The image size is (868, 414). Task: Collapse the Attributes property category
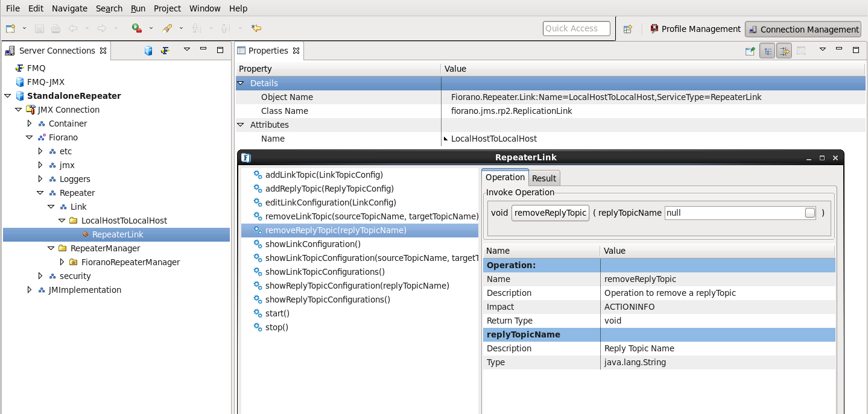(x=241, y=125)
